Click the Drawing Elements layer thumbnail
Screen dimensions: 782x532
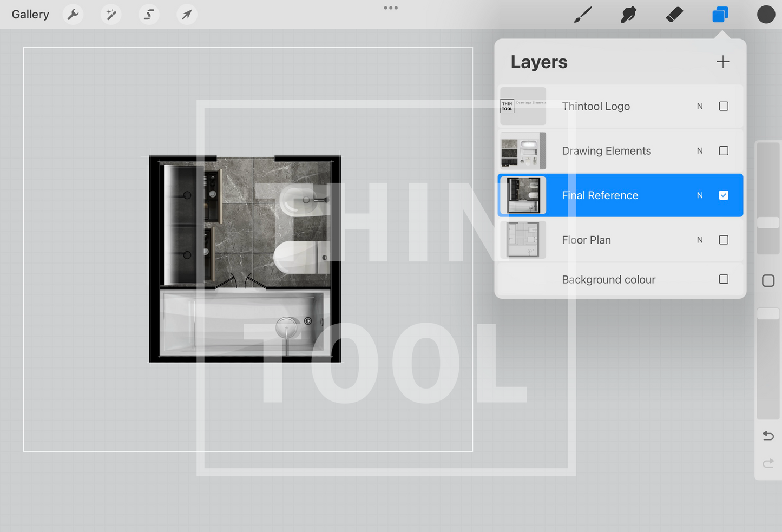coord(523,150)
